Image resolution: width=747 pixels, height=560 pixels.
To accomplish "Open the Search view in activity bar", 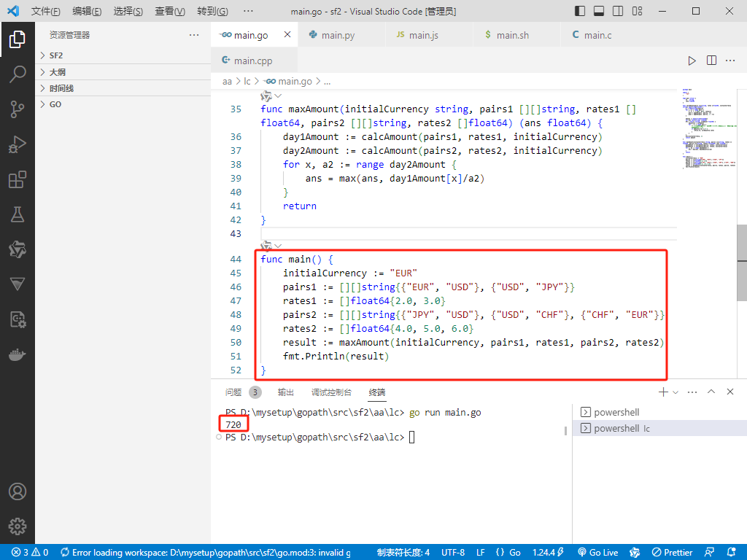I will tap(18, 74).
